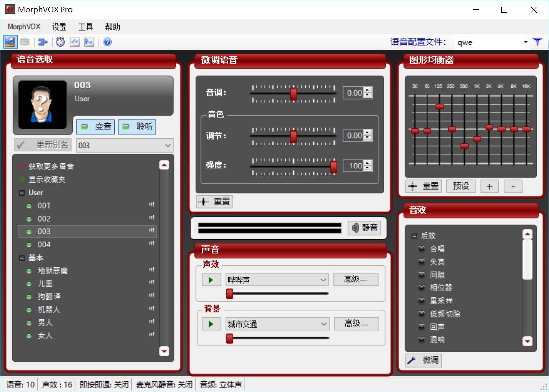
Task: Open the 工具 menu
Action: coord(85,27)
